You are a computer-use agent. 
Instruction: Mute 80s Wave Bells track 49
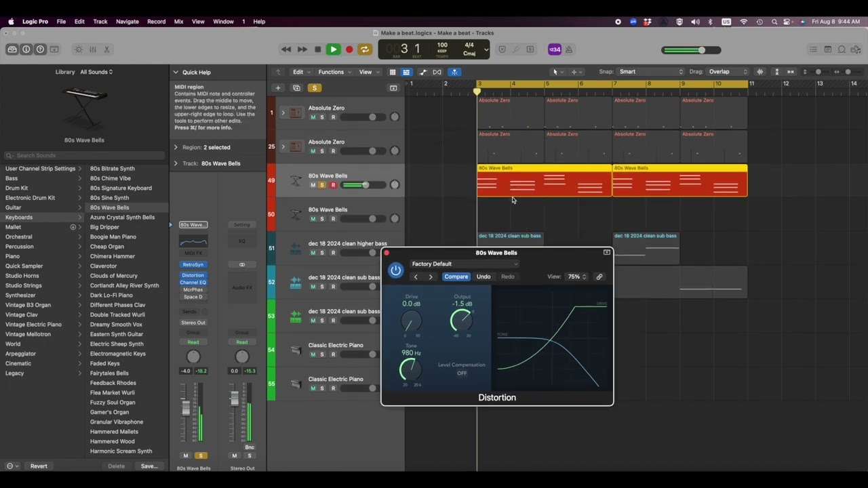pos(313,185)
